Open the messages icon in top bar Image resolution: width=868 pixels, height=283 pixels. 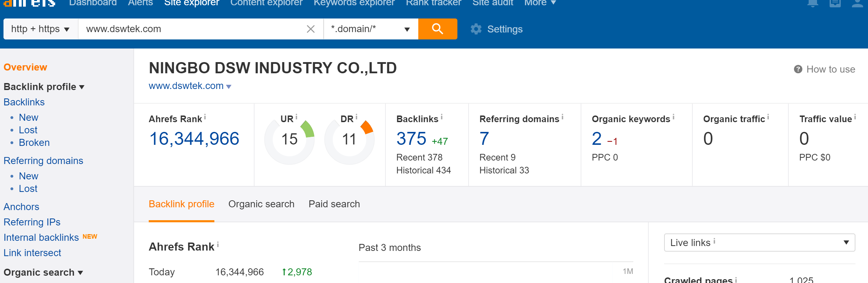(x=835, y=3)
